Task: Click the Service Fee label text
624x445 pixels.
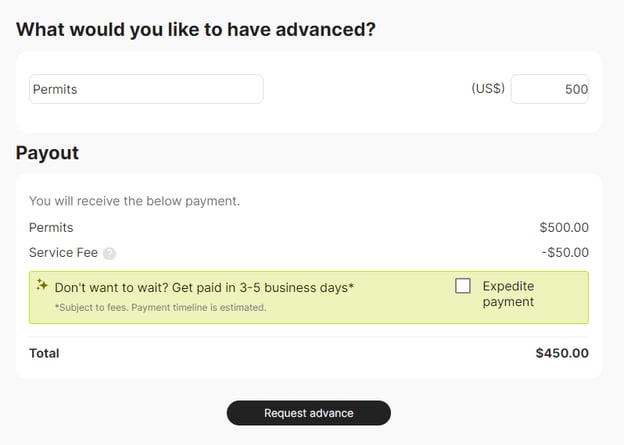Action: (x=63, y=253)
